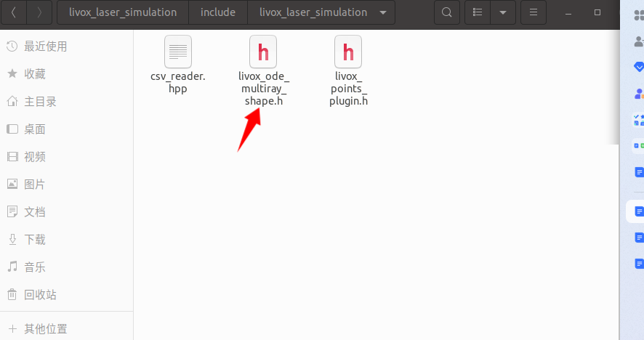Screen dimensions: 644x340
Task: Open 音乐 (Music) in the sidebar
Action: tap(67, 267)
